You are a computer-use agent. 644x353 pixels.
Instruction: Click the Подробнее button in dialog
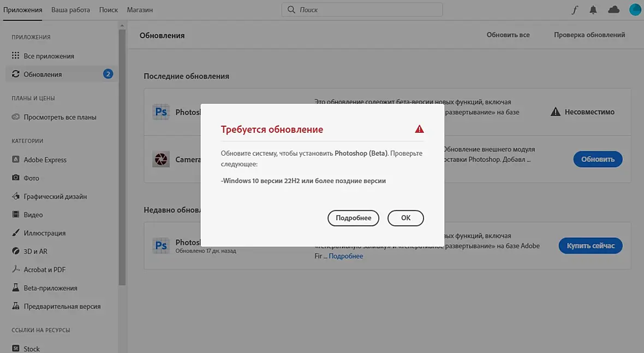(x=353, y=218)
